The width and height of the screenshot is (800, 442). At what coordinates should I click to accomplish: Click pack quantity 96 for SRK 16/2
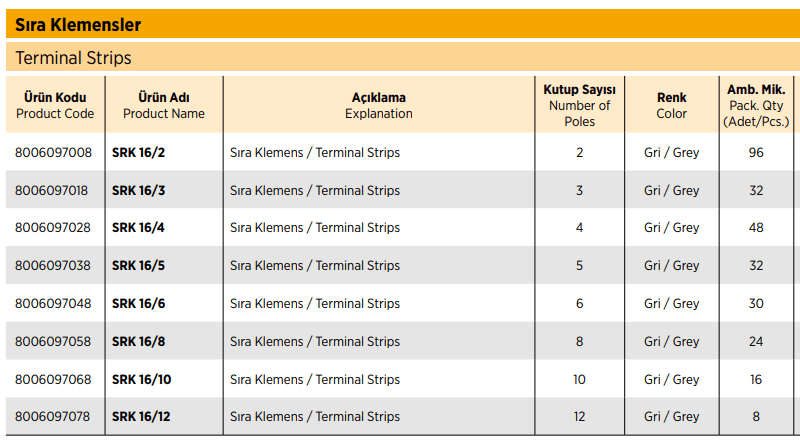pyautogui.click(x=756, y=153)
